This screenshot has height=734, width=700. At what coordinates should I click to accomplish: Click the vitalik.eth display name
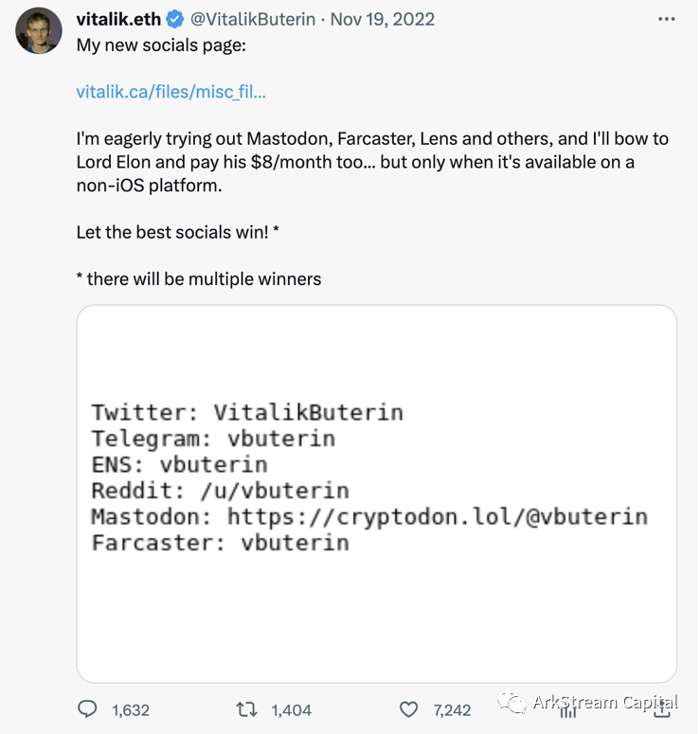pos(118,19)
